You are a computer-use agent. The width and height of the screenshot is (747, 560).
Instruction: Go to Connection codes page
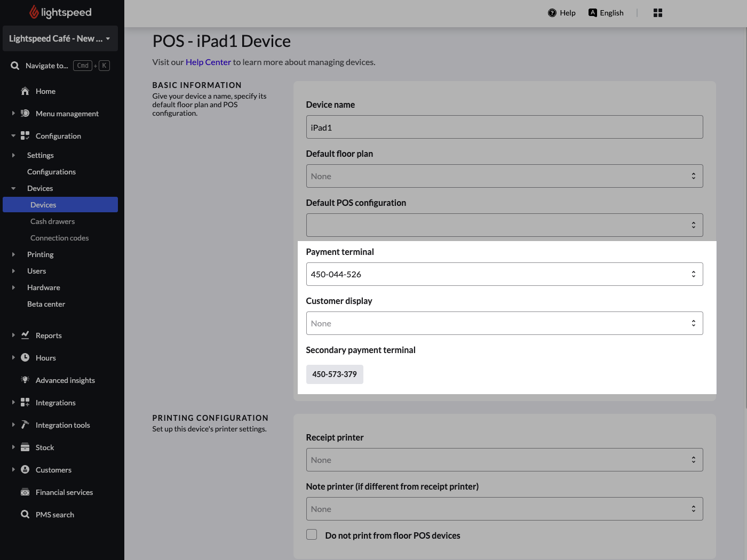pyautogui.click(x=59, y=238)
